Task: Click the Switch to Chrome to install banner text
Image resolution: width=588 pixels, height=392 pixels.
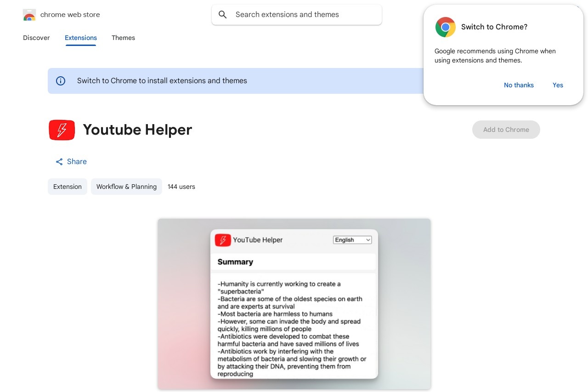Action: pos(162,81)
